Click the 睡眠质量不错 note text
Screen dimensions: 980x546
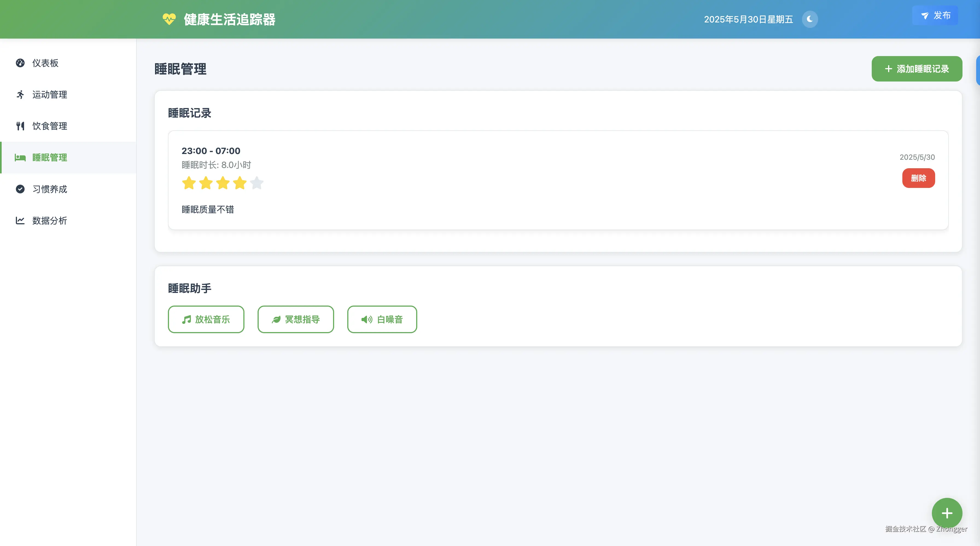[x=208, y=210]
